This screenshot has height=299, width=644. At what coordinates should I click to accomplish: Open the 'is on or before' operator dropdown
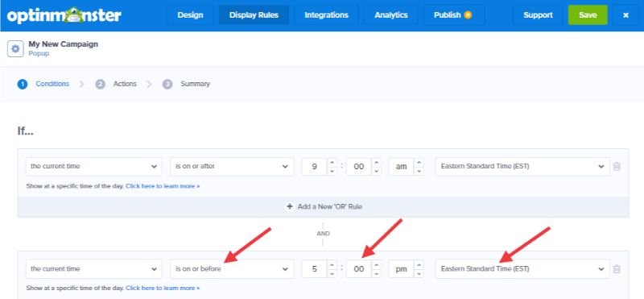[232, 269]
